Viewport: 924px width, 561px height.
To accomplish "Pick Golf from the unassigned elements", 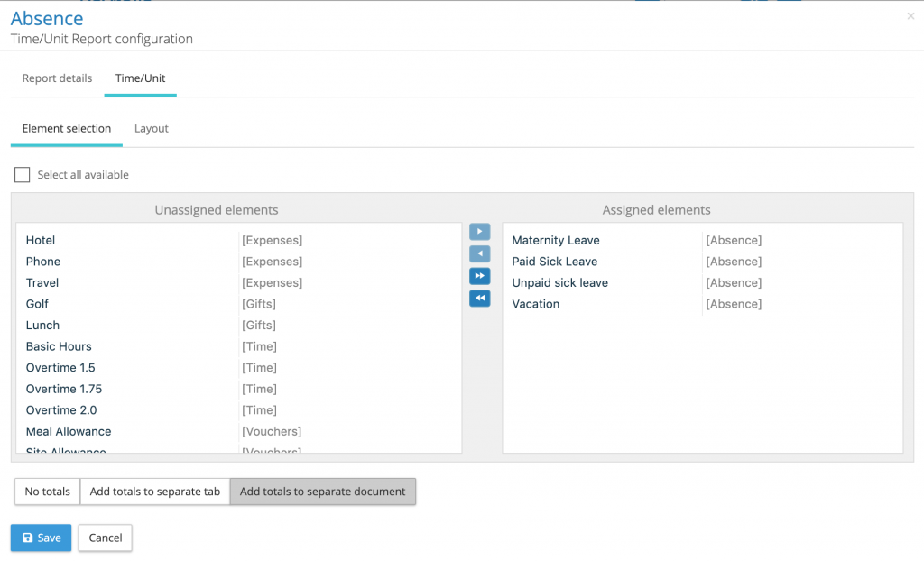I will click(x=38, y=305).
